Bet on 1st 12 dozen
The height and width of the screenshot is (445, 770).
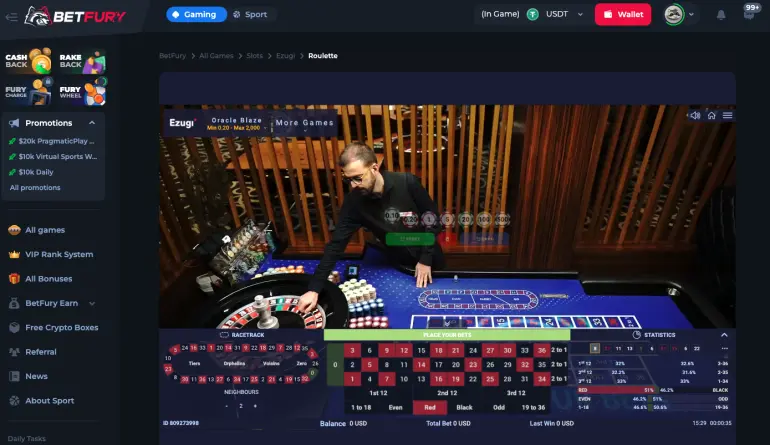coord(378,393)
